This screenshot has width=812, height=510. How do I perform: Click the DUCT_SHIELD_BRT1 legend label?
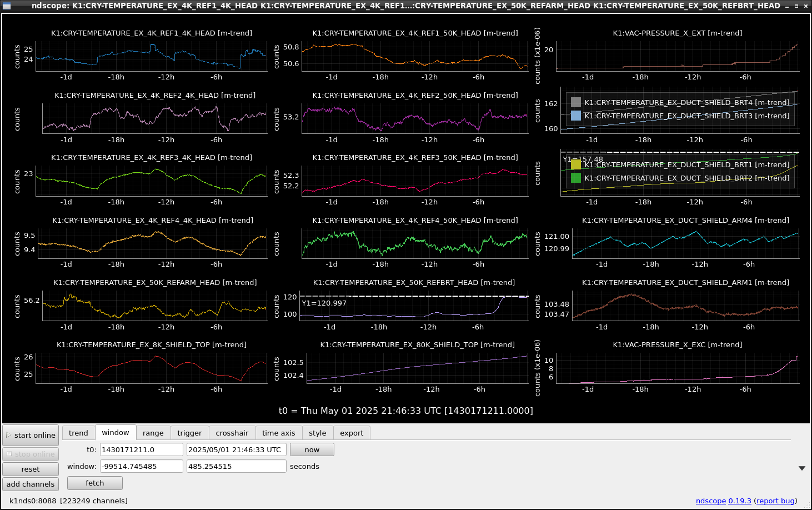687,164
